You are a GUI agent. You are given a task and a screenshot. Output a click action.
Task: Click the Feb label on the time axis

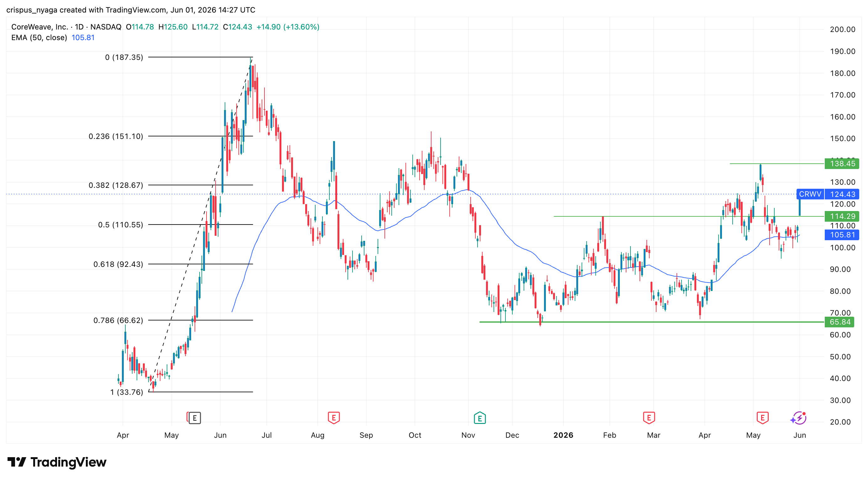(x=609, y=435)
